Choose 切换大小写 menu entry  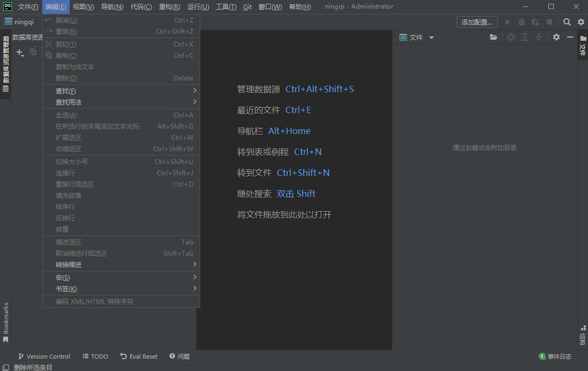click(121, 162)
